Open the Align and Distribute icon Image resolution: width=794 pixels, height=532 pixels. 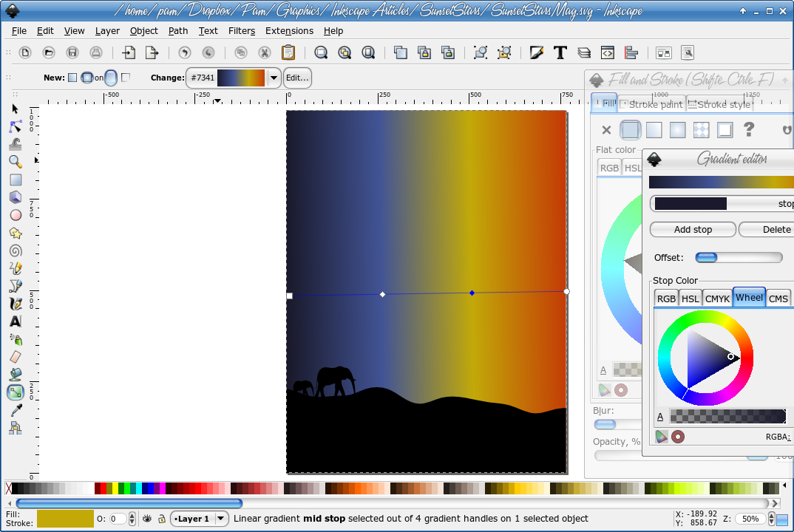pyautogui.click(x=631, y=52)
